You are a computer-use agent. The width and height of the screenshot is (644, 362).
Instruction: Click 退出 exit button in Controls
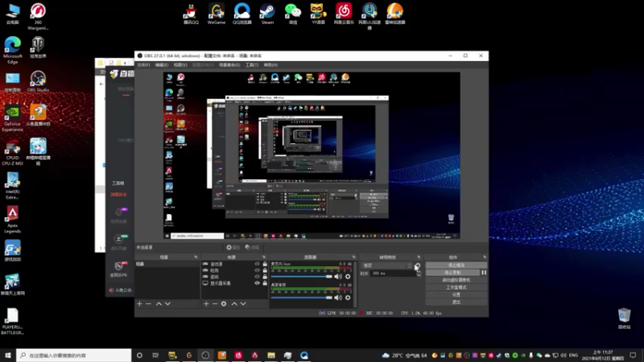point(456,302)
